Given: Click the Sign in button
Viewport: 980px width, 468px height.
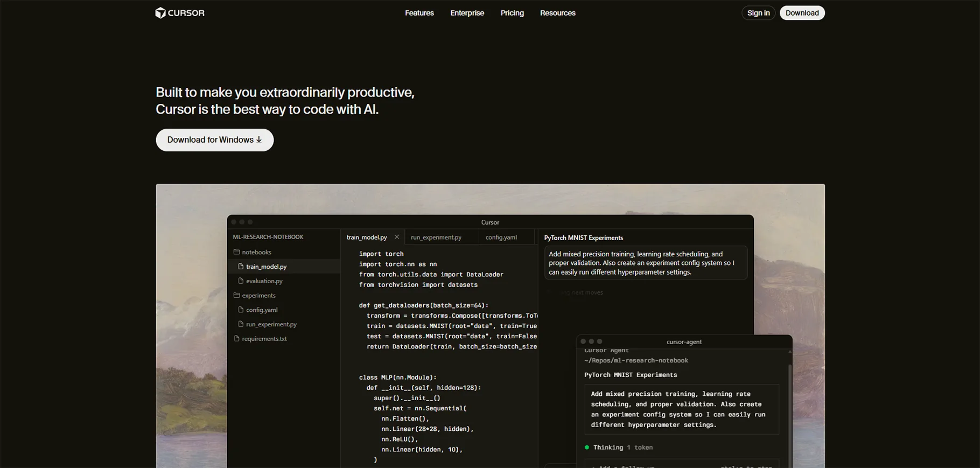Looking at the screenshot, I should 758,13.
